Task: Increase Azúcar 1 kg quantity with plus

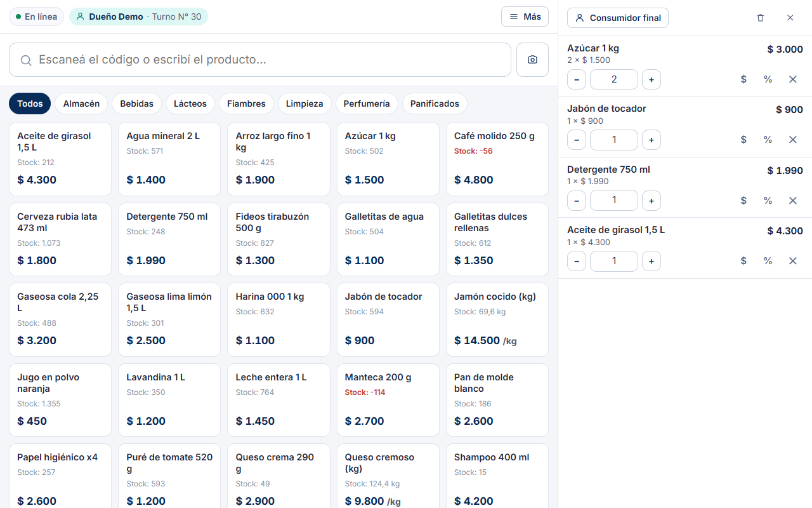Action: click(652, 79)
